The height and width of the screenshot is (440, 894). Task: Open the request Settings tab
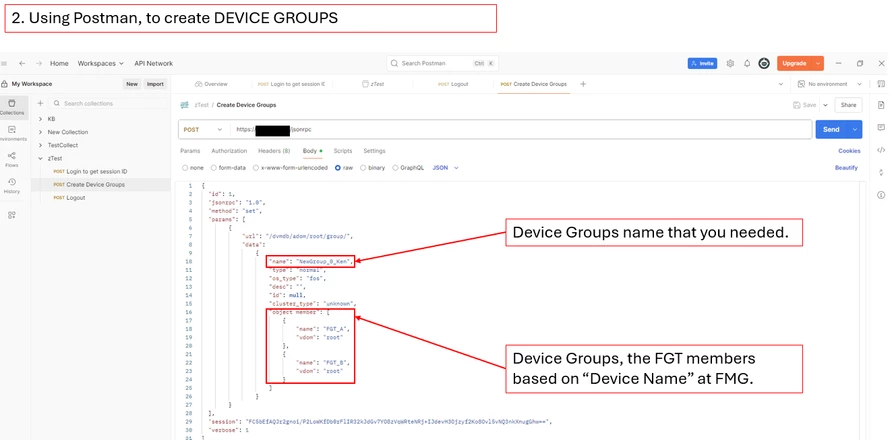(x=375, y=151)
